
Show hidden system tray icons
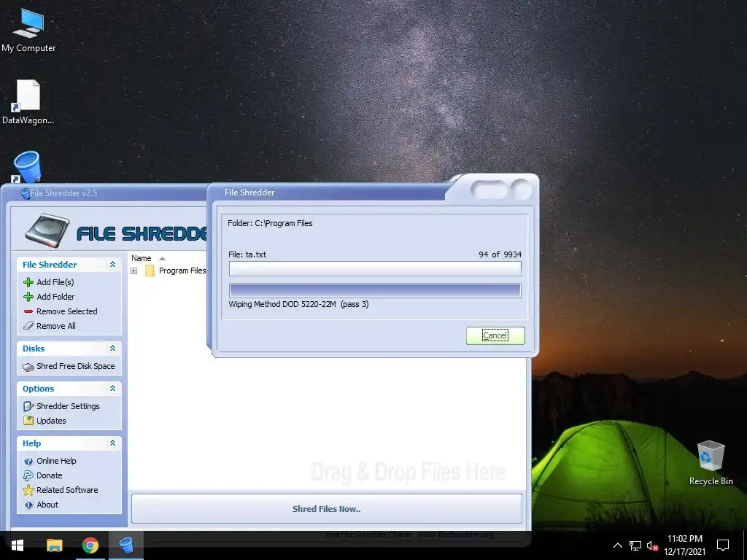pyautogui.click(x=617, y=545)
